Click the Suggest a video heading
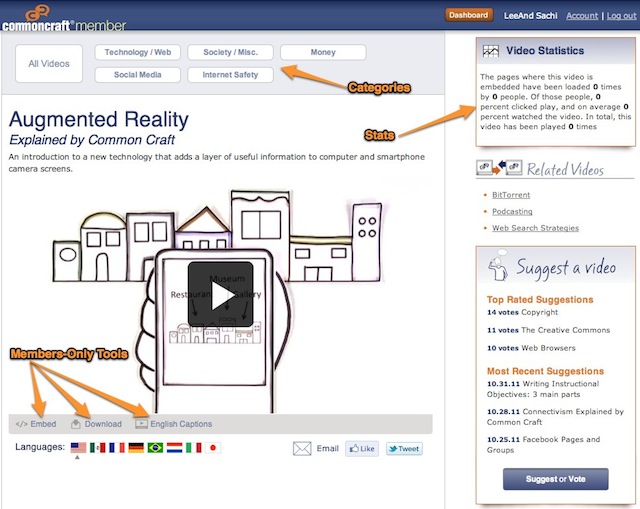The width and height of the screenshot is (640, 509). 566,268
